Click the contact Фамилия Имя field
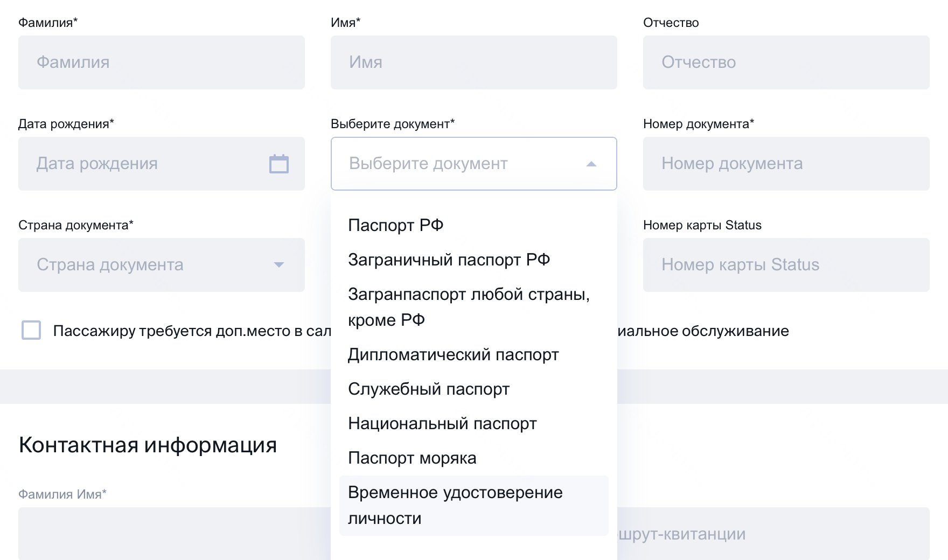Viewport: 948px width, 560px height. (172, 533)
